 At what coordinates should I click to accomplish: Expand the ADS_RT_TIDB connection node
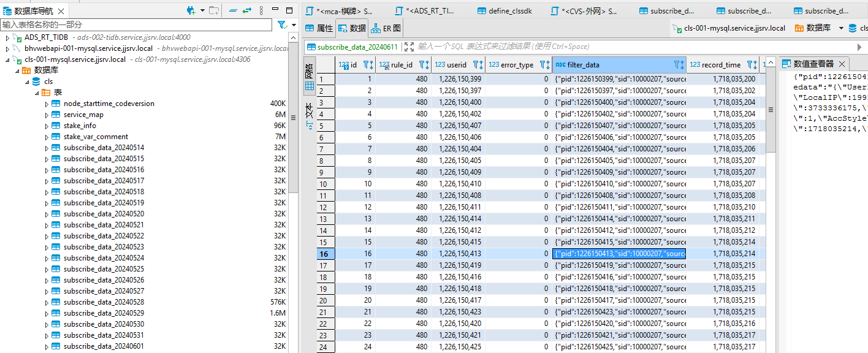coord(7,37)
